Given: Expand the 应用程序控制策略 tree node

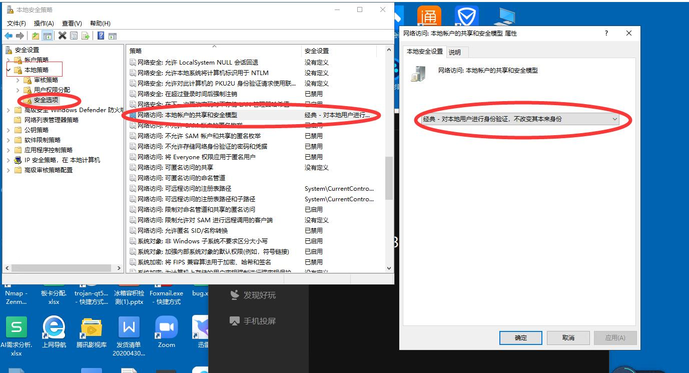Looking at the screenshot, I should (x=8, y=150).
